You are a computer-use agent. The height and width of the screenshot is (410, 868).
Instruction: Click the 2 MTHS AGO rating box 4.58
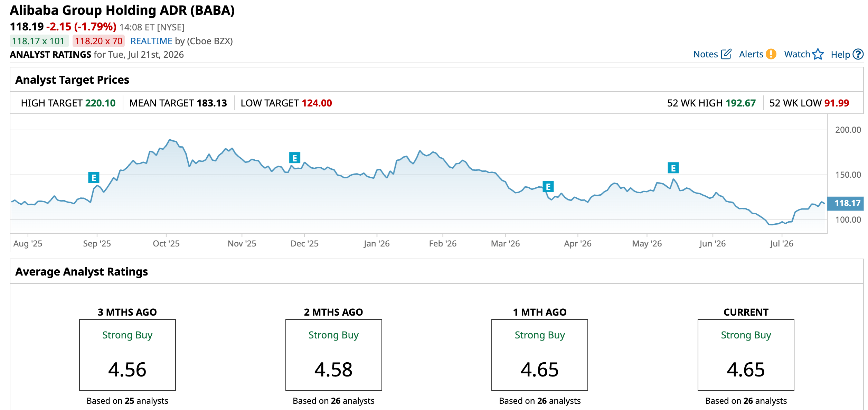point(334,355)
